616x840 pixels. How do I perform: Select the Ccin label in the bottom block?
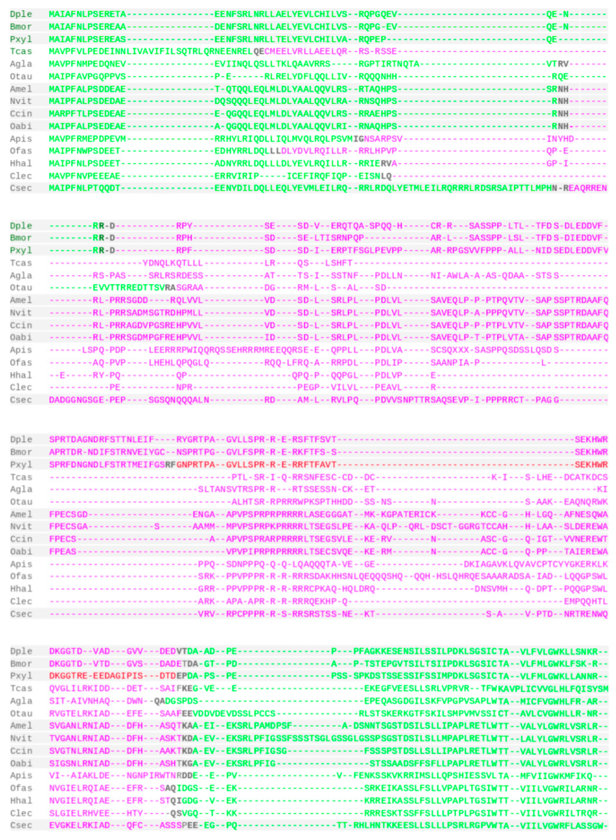21,751
